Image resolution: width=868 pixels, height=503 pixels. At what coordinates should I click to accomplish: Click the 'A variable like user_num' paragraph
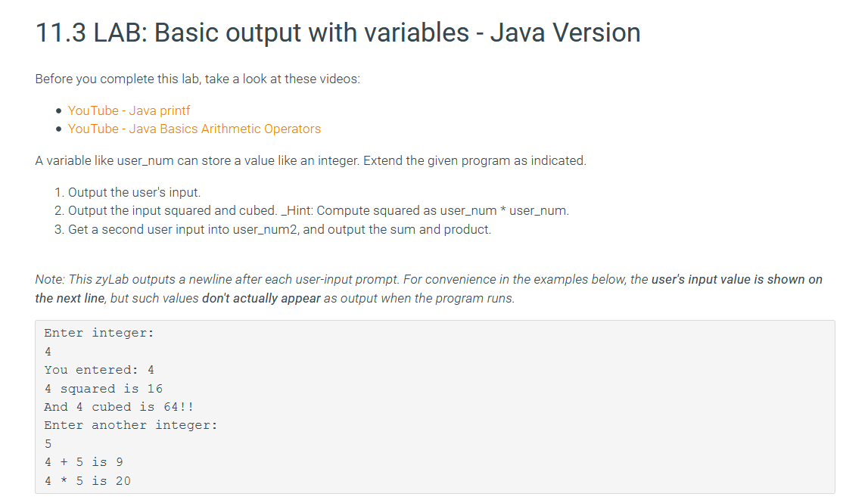310,161
